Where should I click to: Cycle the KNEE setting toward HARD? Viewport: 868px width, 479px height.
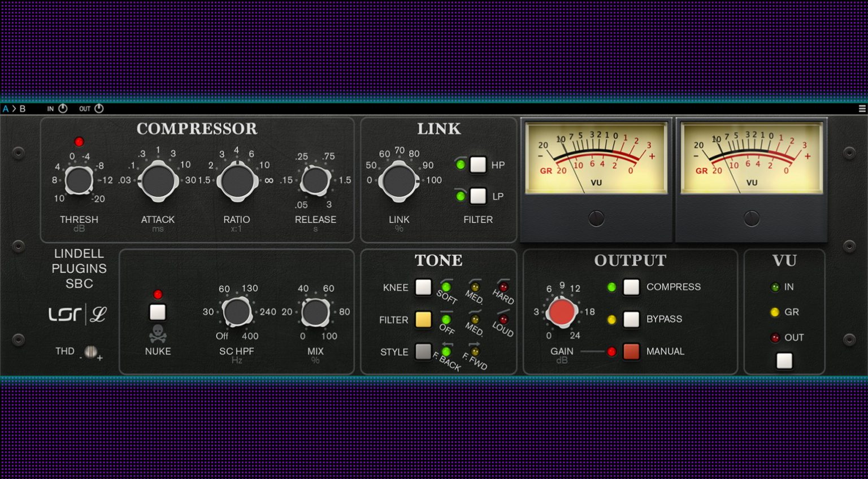423,288
